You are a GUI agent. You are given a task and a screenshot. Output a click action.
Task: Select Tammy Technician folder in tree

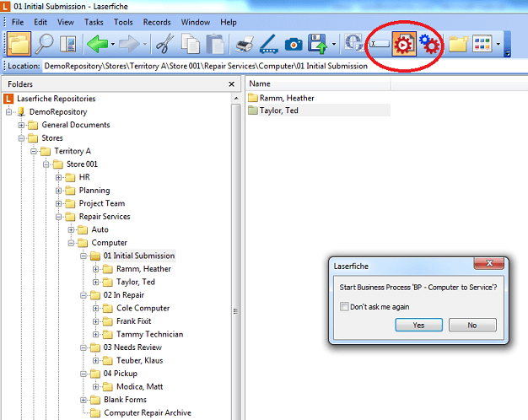149,335
